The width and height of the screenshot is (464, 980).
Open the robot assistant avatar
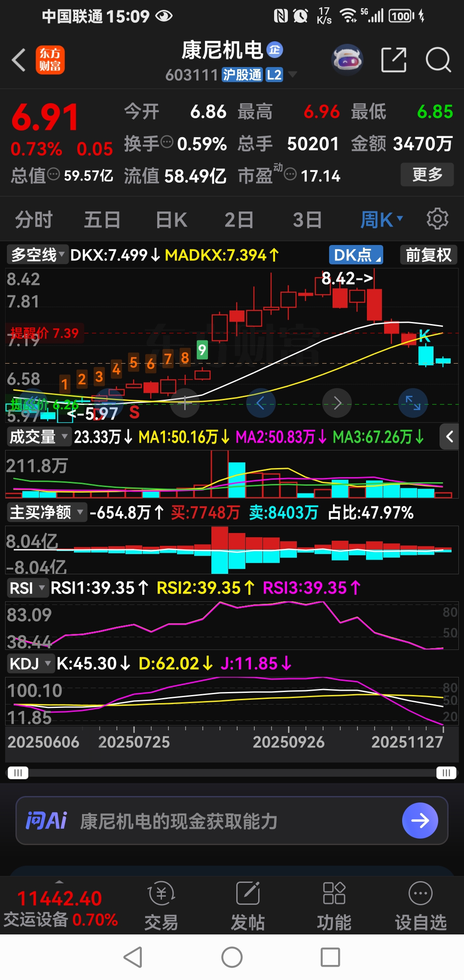(x=347, y=60)
